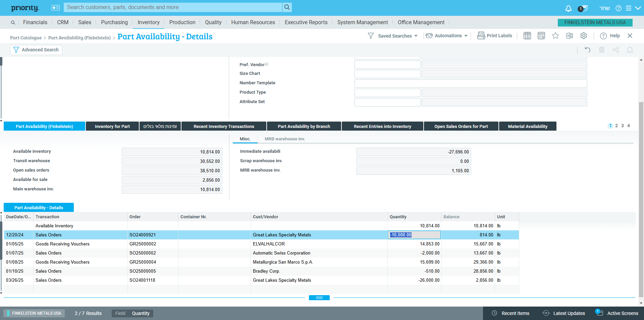
Task: Open Active Screens in status bar
Action: point(617,313)
